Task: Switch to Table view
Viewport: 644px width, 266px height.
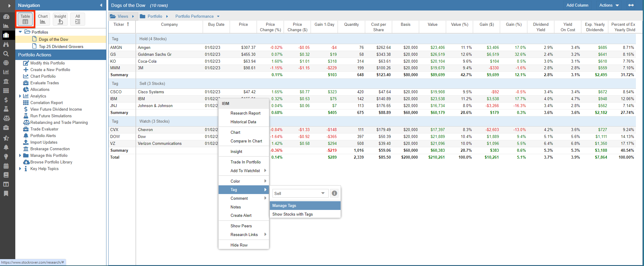Action: tap(25, 19)
